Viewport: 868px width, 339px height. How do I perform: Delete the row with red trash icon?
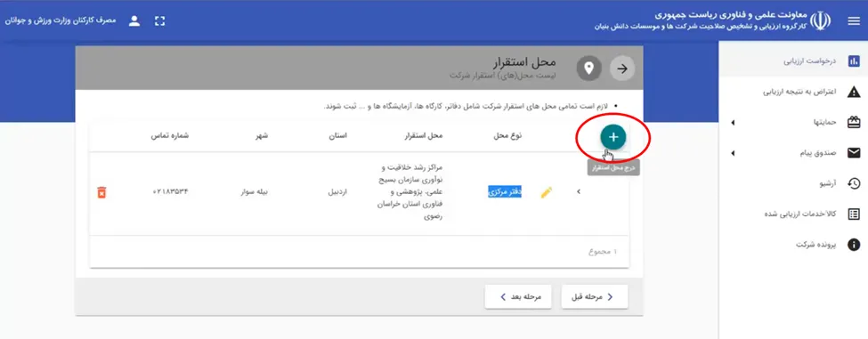(101, 192)
